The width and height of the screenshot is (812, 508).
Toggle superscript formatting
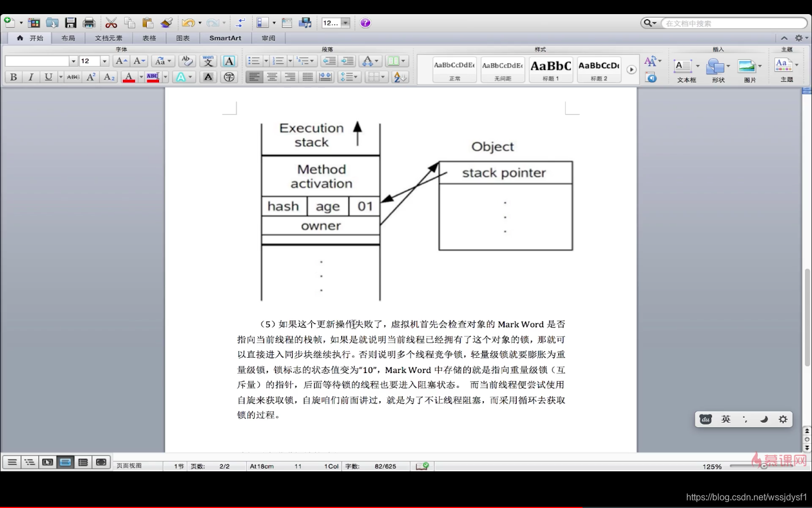click(x=91, y=77)
